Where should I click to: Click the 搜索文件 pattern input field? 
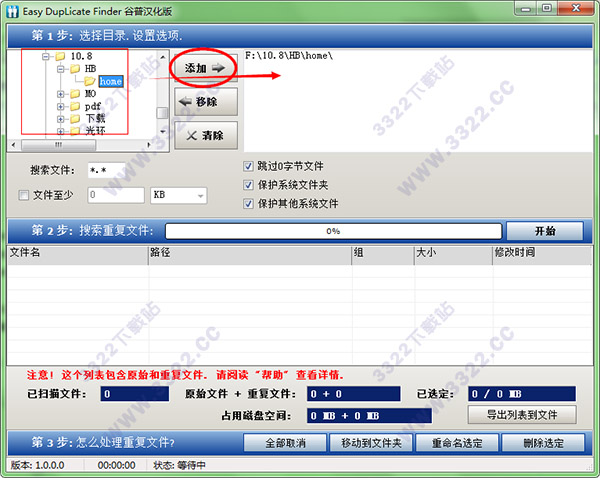(x=106, y=170)
